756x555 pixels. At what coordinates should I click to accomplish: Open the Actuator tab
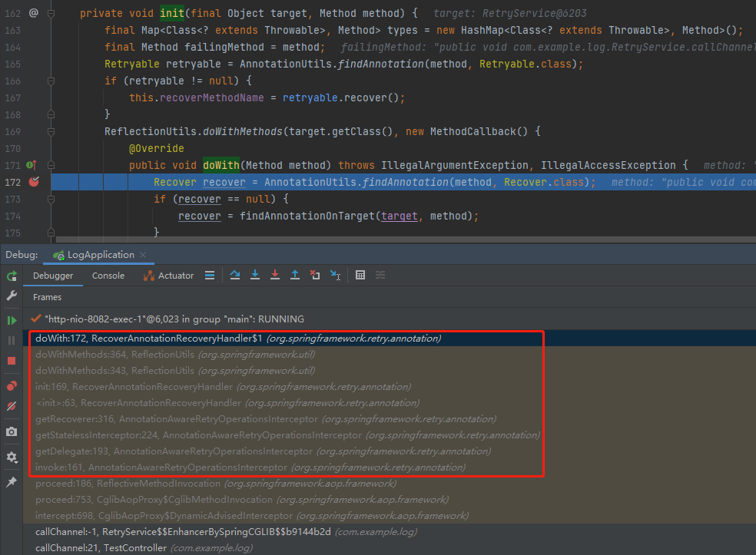[176, 276]
